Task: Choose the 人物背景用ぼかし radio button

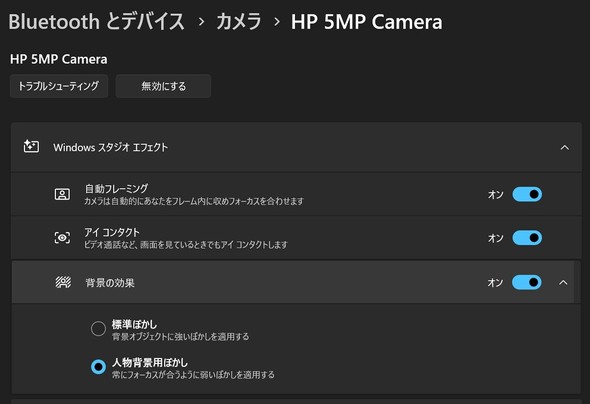Action: point(98,366)
